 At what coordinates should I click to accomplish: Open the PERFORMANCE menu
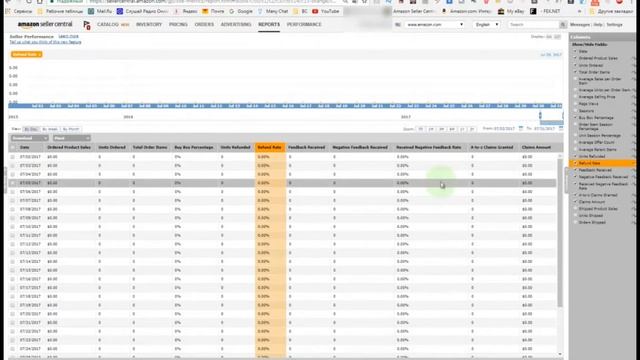tap(304, 24)
